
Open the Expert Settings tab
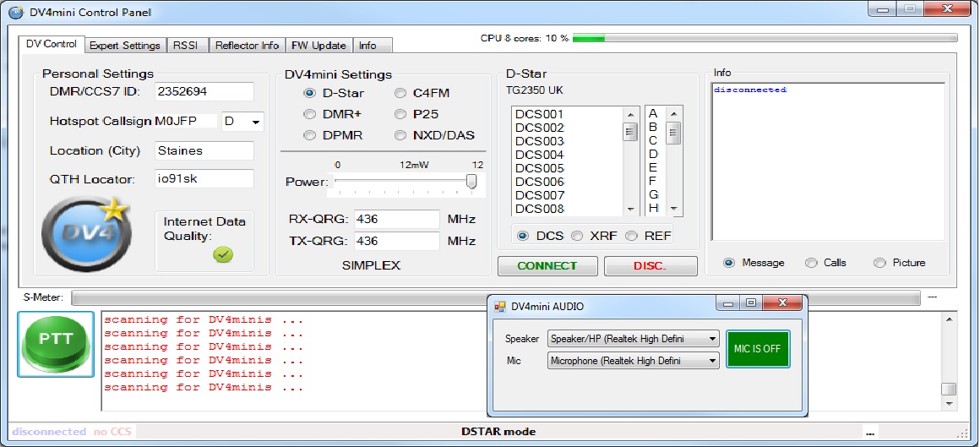coord(125,46)
